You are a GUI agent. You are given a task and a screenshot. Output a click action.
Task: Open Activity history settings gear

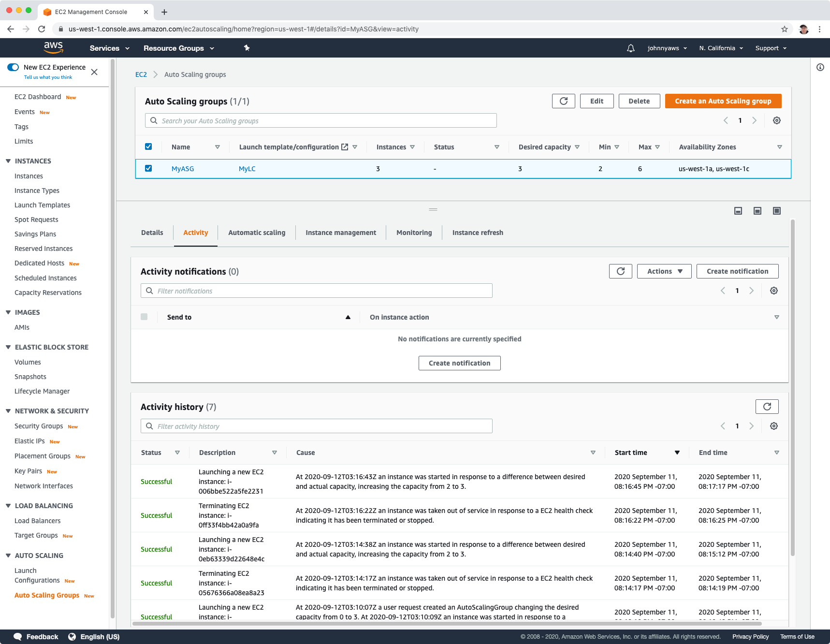point(774,426)
